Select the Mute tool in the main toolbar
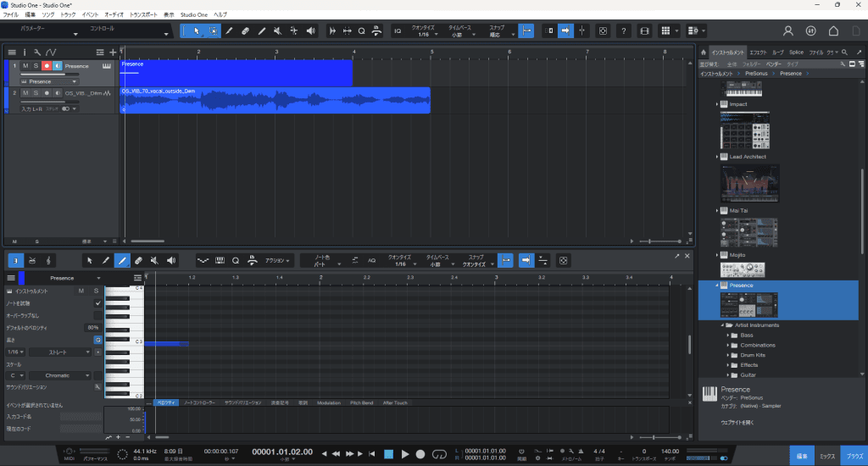The image size is (868, 466). click(278, 31)
